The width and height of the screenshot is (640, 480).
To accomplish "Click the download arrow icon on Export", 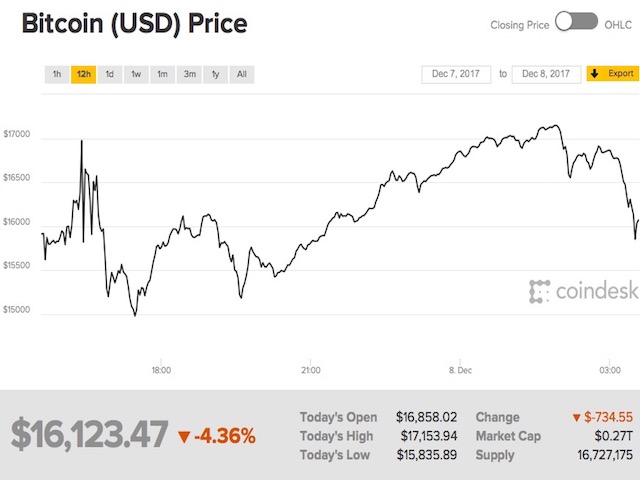I will 595,74.
